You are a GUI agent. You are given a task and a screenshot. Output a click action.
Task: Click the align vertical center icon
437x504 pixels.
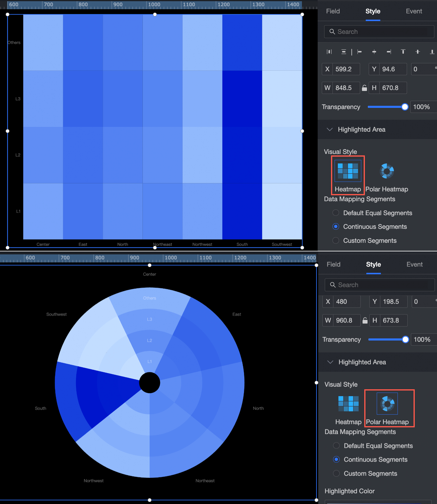click(x=418, y=52)
